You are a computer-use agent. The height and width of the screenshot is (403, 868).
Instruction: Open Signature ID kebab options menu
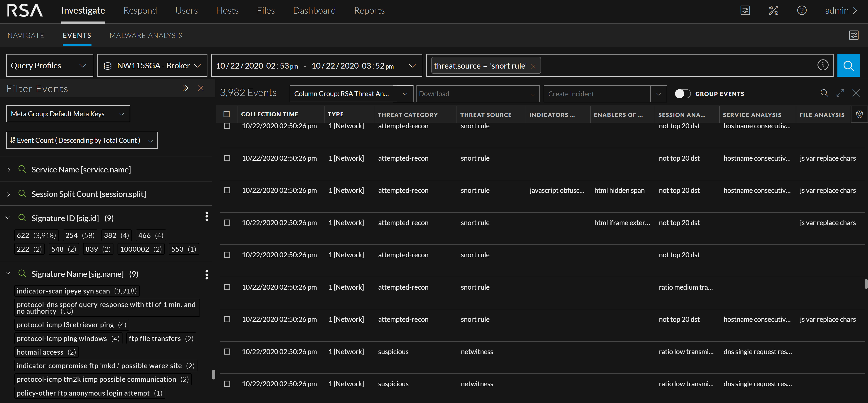point(207,217)
